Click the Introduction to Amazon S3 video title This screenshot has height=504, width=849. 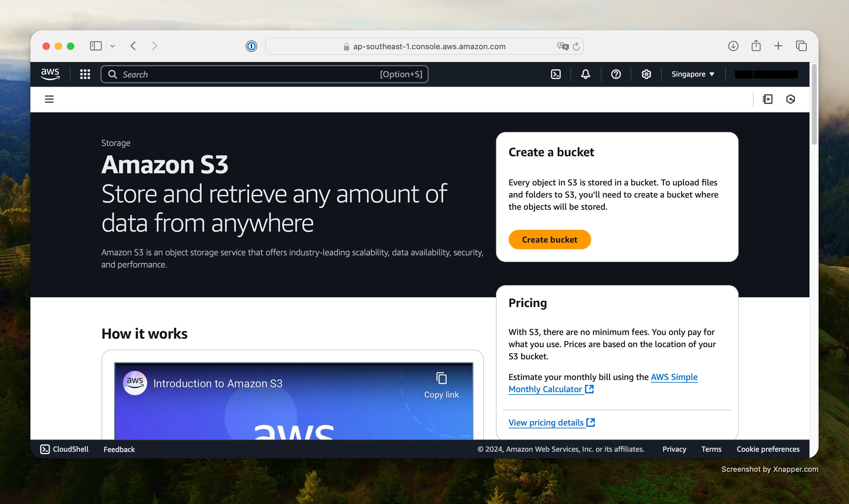pyautogui.click(x=218, y=383)
